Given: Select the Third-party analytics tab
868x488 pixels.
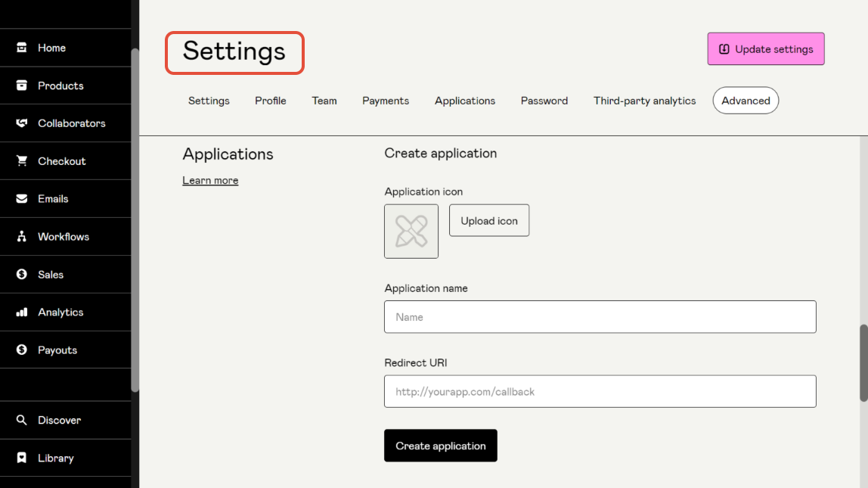Looking at the screenshot, I should (x=644, y=101).
